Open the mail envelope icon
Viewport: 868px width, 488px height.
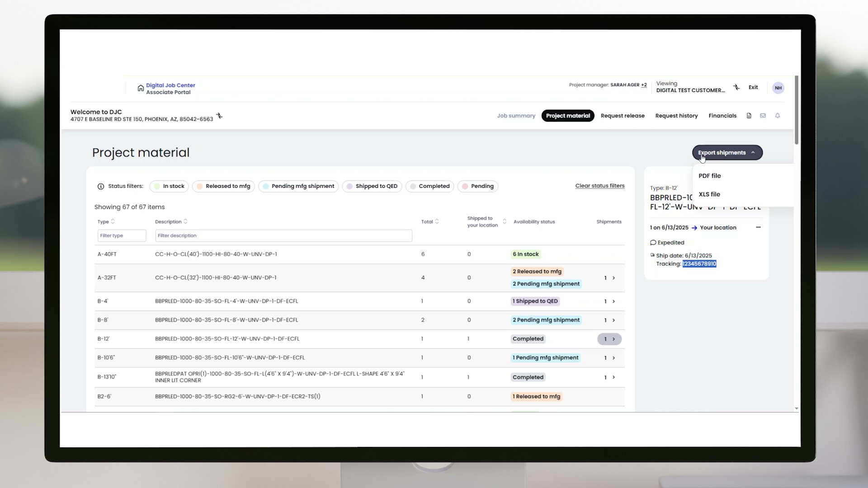[763, 116]
